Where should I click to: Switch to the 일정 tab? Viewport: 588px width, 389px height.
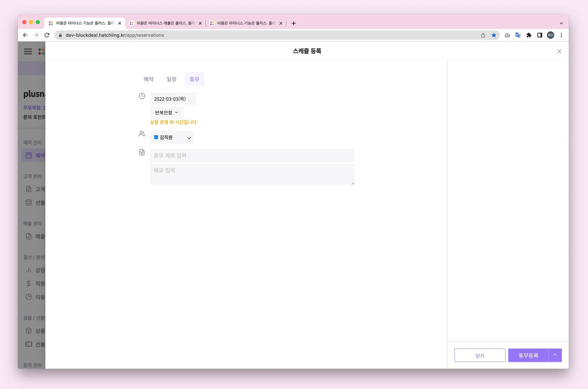[x=171, y=79]
